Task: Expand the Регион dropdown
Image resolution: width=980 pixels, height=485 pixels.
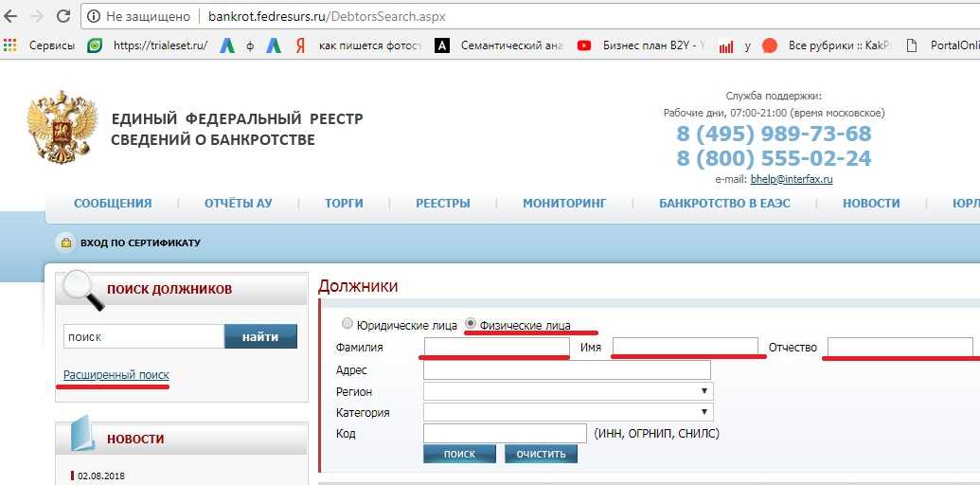Action: point(568,391)
